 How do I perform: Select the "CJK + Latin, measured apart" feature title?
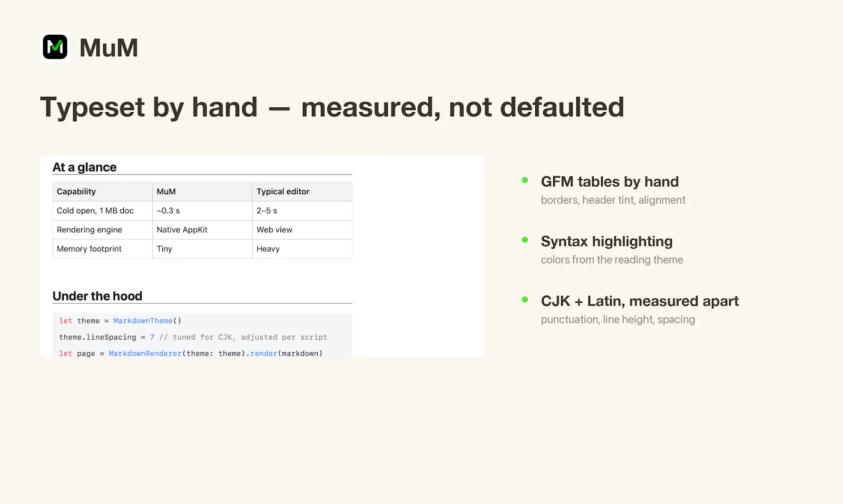pos(640,301)
